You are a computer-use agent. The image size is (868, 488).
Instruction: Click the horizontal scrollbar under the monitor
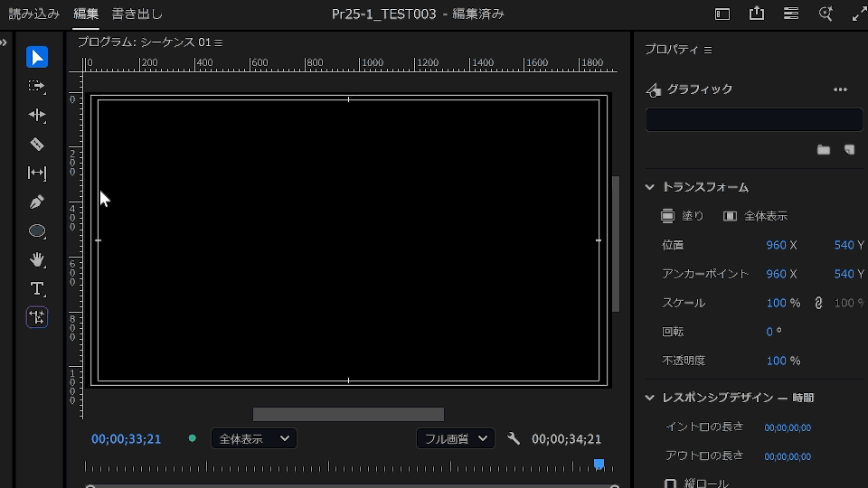(348, 414)
